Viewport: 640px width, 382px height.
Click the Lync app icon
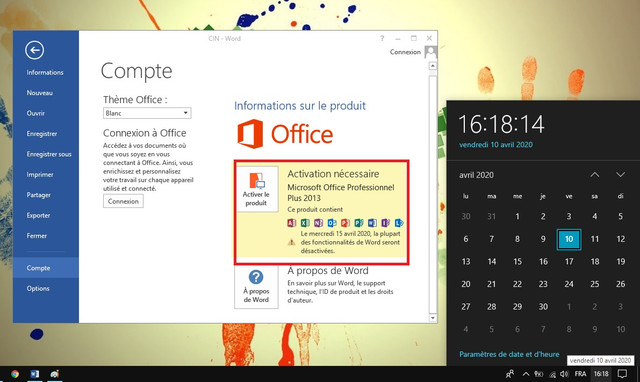tap(399, 223)
